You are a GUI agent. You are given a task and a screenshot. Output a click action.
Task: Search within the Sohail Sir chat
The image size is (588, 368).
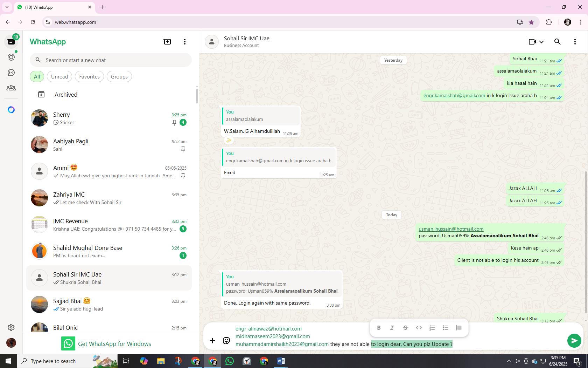coord(558,42)
